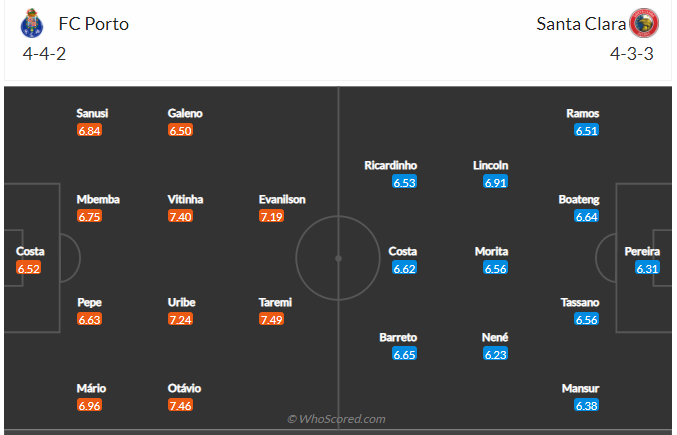The image size is (677, 435).
Task: Click Mansur's 6.38 rating badge
Action: click(586, 405)
